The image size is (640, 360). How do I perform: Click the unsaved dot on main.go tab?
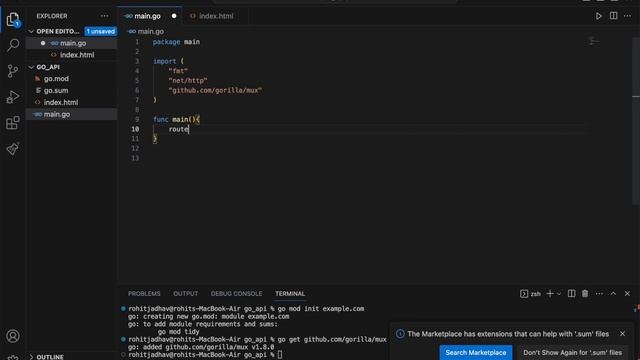174,16
